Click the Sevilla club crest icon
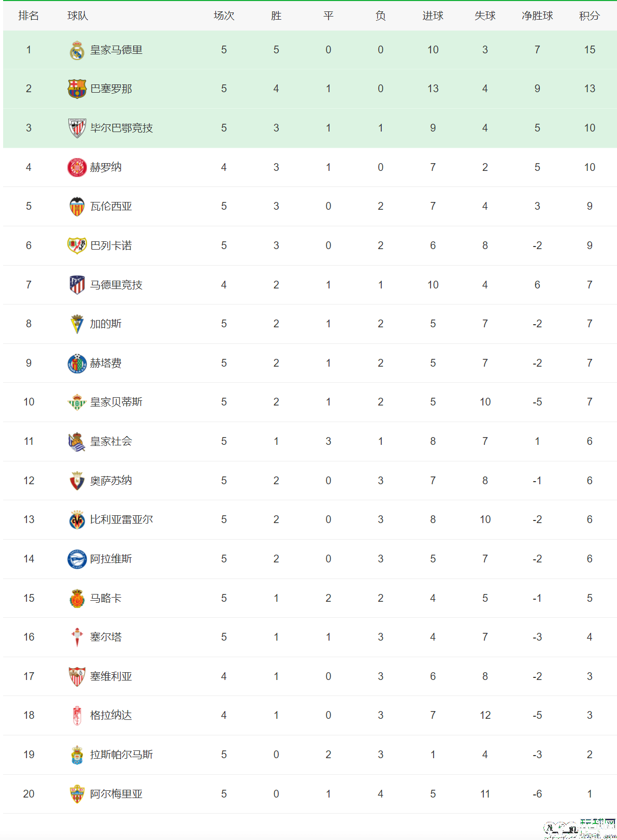The width and height of the screenshot is (617, 840). click(x=77, y=676)
